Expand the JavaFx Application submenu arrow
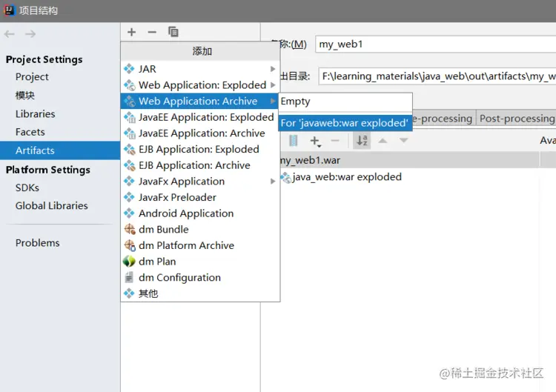The image size is (556, 392). coord(273,181)
